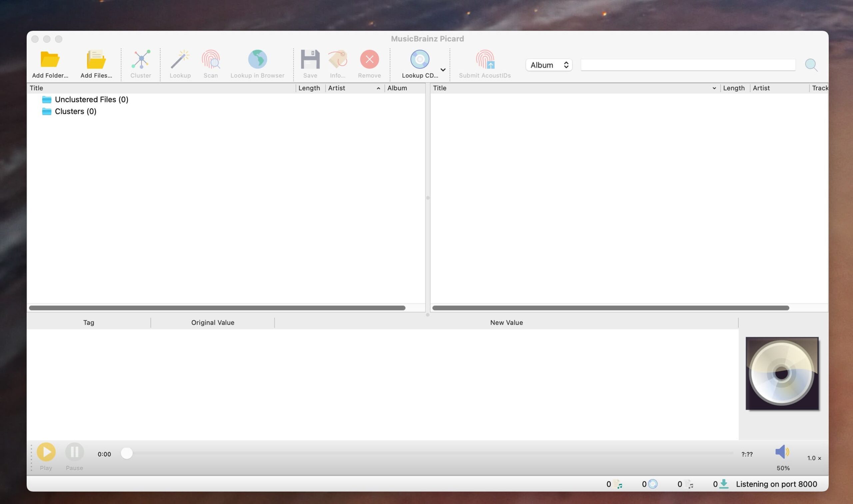The height and width of the screenshot is (504, 853).
Task: Click the left pane horizontal scrollbar
Action: 217,308
